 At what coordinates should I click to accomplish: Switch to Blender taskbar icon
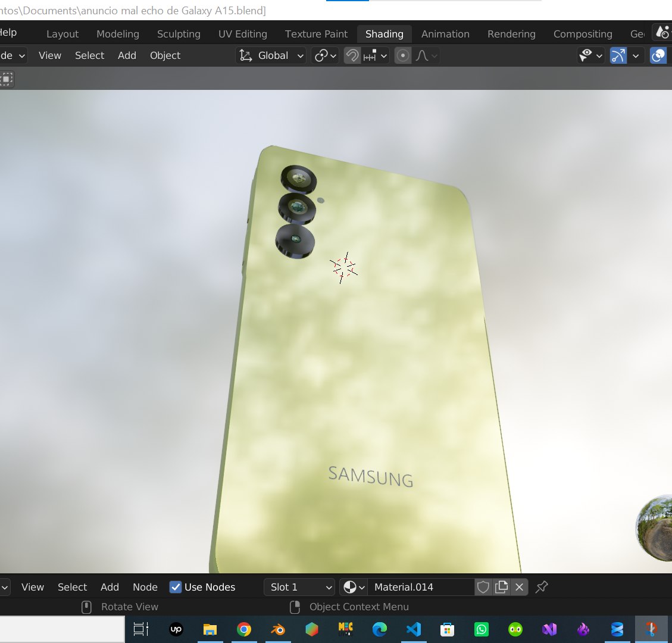(x=278, y=629)
